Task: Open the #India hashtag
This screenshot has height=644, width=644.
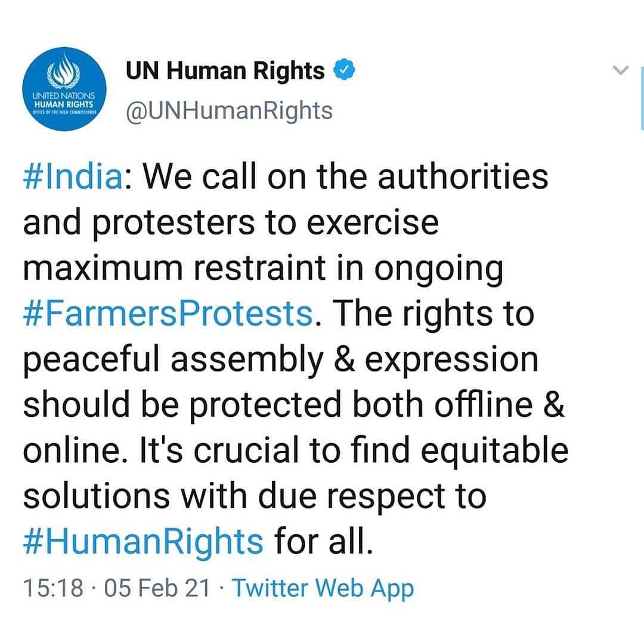Action: tap(73, 177)
